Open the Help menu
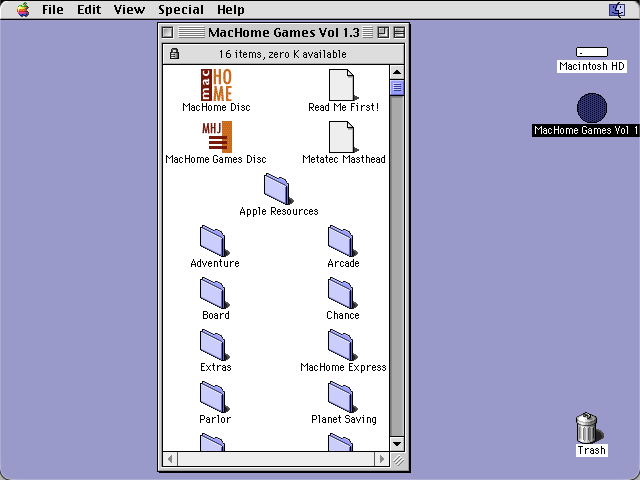 point(231,9)
